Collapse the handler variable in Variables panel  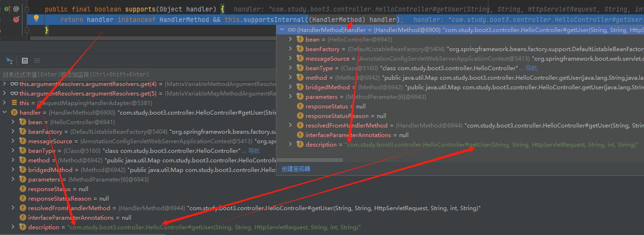pos(5,113)
